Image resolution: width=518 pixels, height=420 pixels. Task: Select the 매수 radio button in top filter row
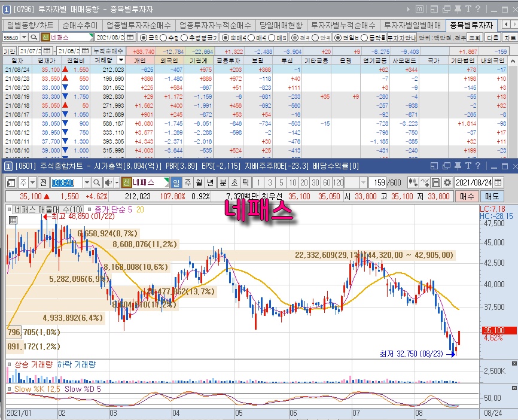pyautogui.click(x=251, y=38)
